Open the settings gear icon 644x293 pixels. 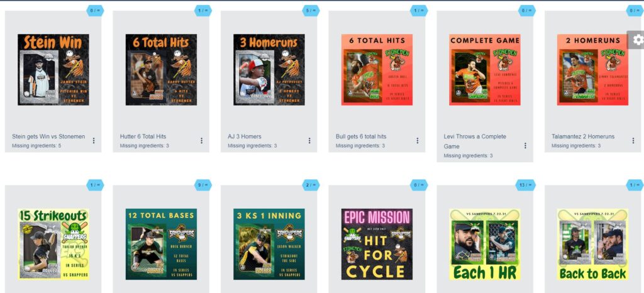point(638,40)
